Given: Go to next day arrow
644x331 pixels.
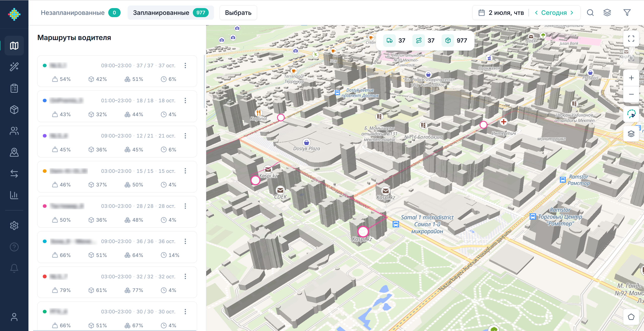Looking at the screenshot, I should 572,13.
